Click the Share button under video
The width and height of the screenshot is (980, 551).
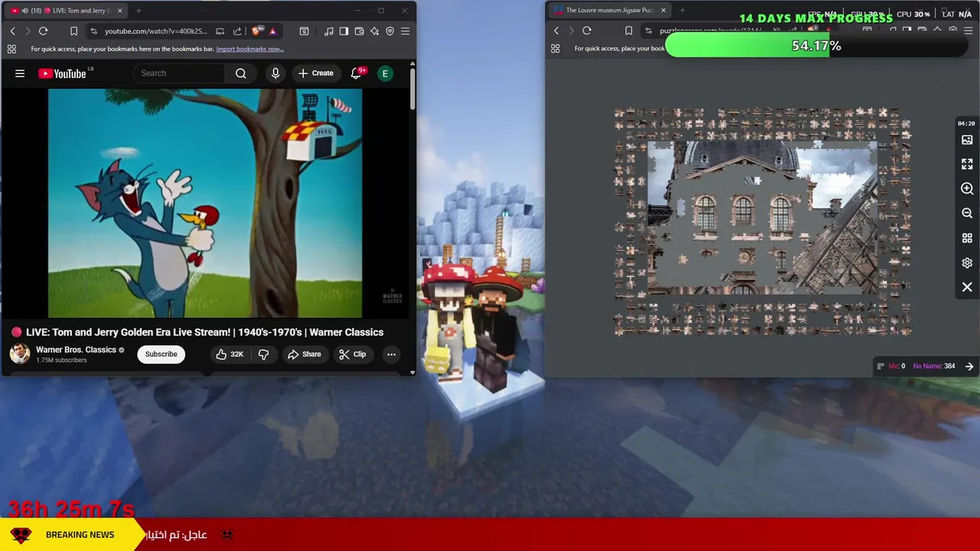(304, 354)
